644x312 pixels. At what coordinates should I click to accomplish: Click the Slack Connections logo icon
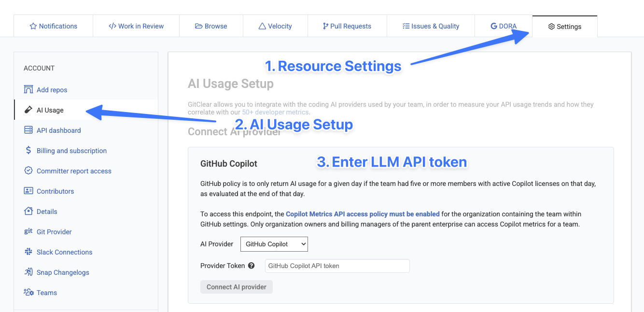(28, 252)
